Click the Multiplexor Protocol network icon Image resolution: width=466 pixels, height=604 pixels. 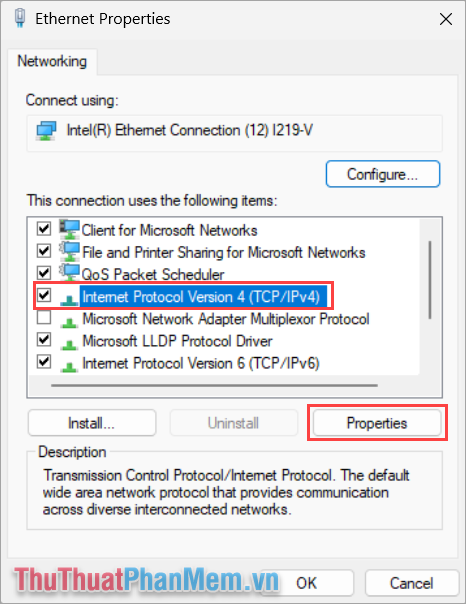[69, 322]
